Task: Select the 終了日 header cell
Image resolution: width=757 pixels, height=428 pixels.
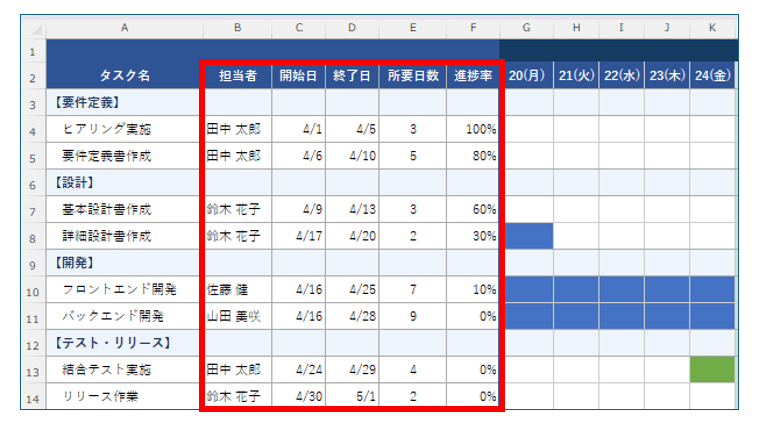Action: pyautogui.click(x=351, y=75)
